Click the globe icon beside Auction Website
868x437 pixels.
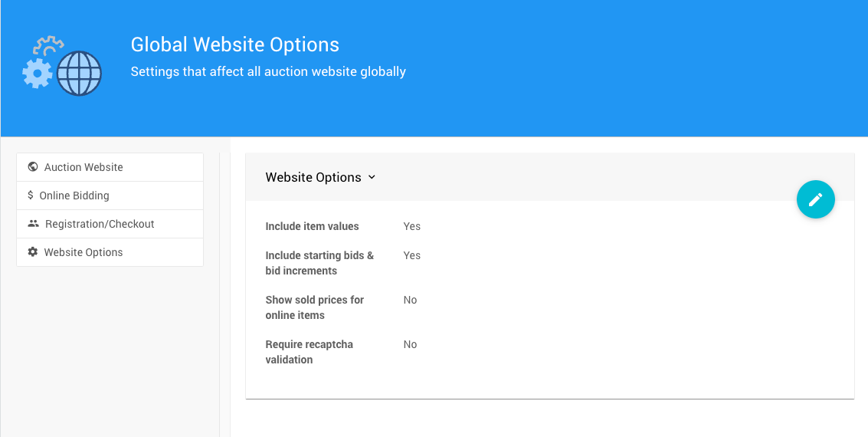[x=33, y=167]
